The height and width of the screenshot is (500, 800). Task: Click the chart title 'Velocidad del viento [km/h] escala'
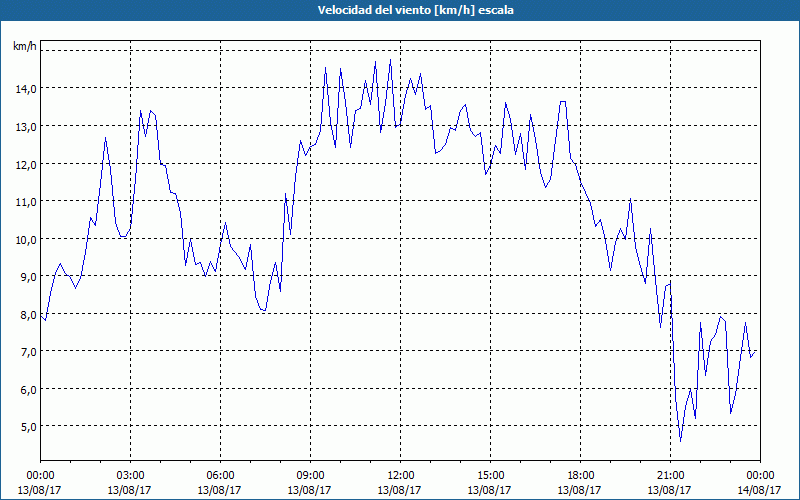click(415, 10)
